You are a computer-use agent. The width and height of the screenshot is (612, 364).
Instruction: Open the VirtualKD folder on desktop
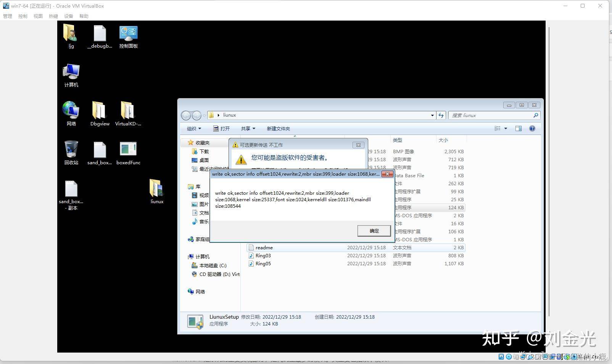(x=128, y=114)
